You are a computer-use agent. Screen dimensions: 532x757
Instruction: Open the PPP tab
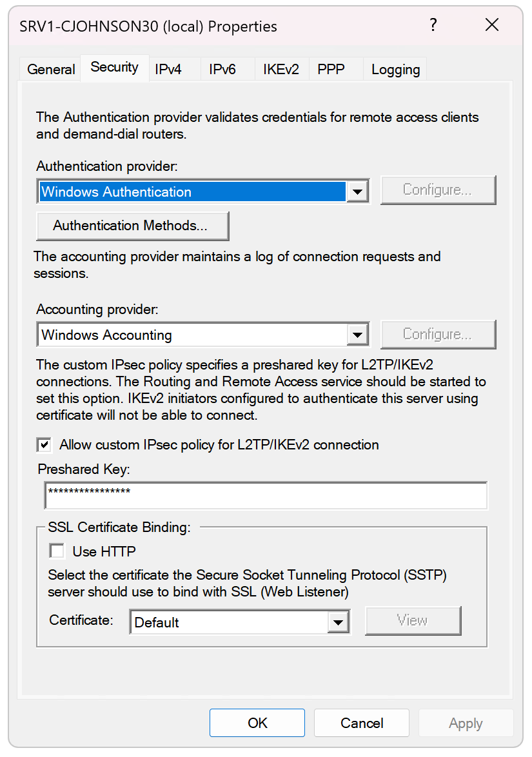[x=331, y=69]
